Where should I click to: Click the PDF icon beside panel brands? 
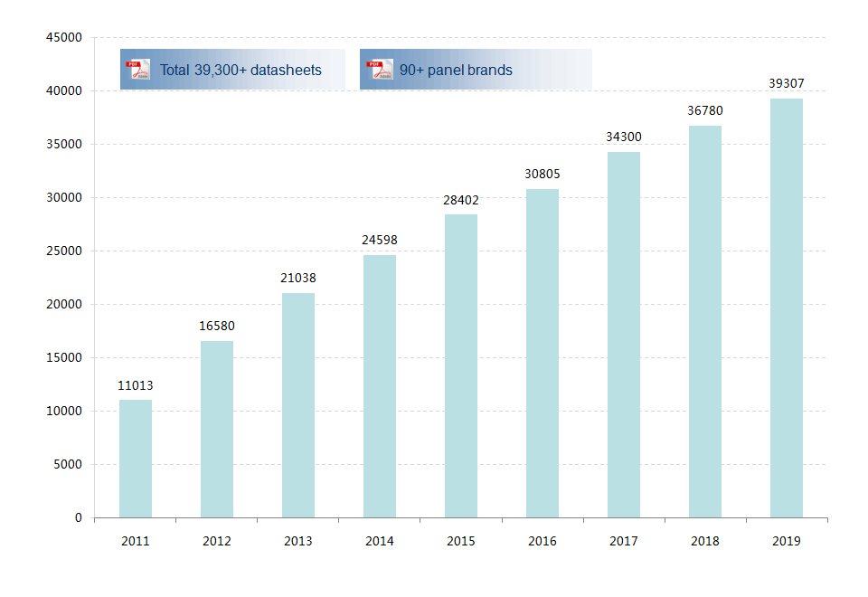[379, 70]
